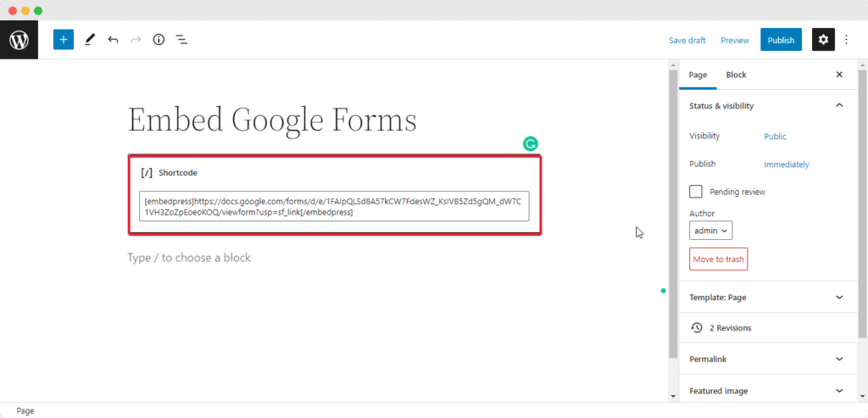Open the Author admin dropdown
This screenshot has height=418, width=868.
(x=711, y=231)
